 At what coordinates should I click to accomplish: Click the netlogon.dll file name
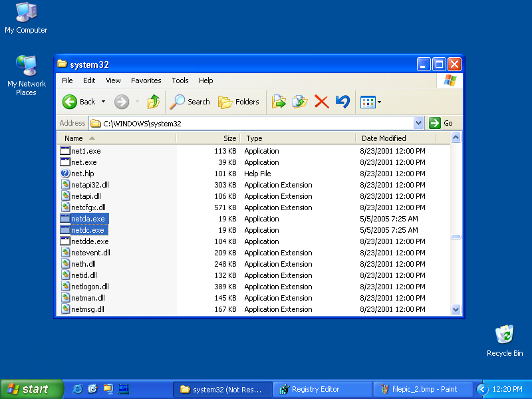tap(90, 287)
